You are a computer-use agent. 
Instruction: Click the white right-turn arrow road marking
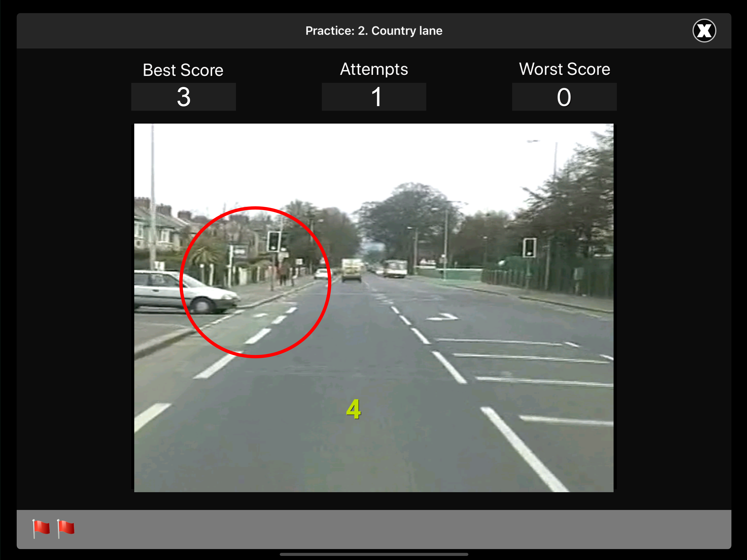[443, 317]
